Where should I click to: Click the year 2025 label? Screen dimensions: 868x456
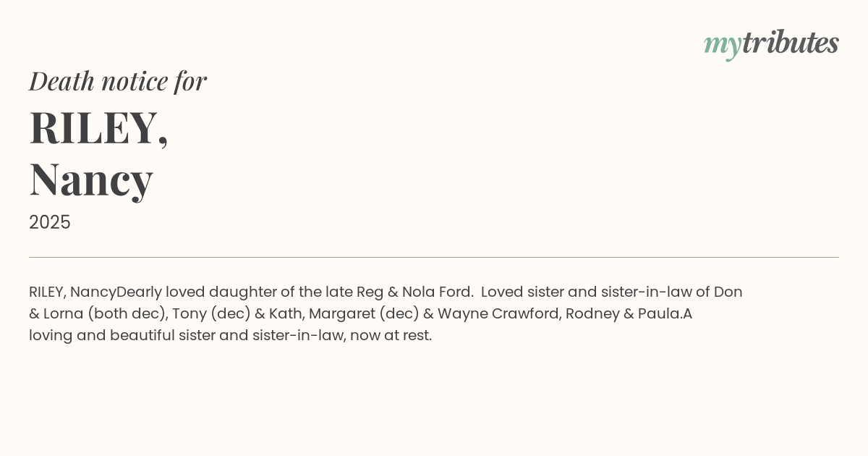point(50,222)
